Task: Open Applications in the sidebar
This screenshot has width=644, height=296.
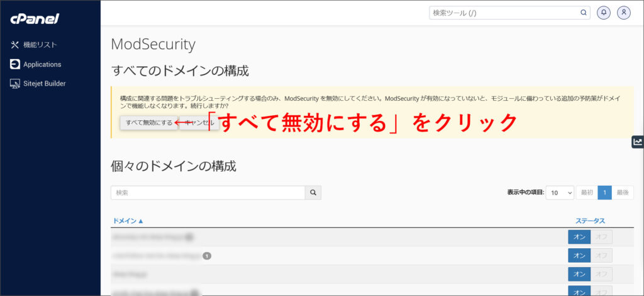Action: pyautogui.click(x=36, y=64)
